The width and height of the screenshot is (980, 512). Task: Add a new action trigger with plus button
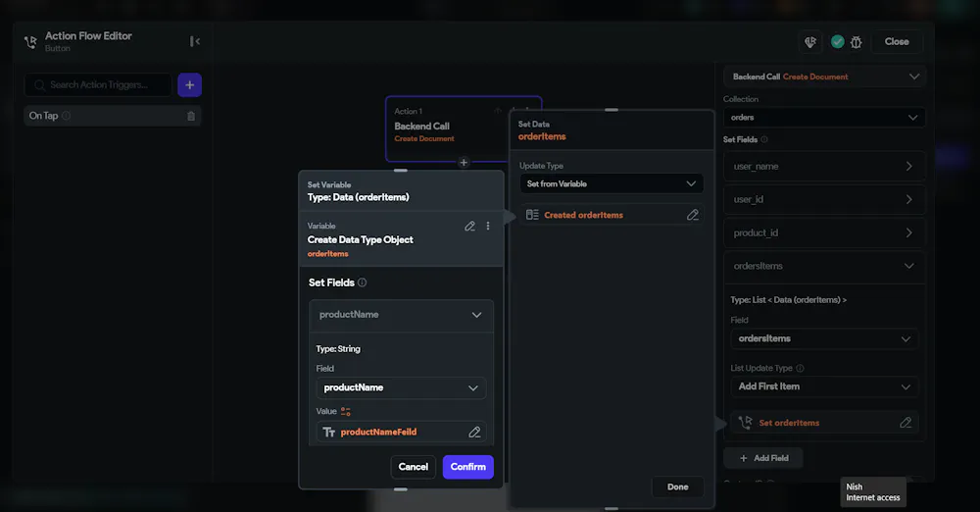tap(189, 85)
